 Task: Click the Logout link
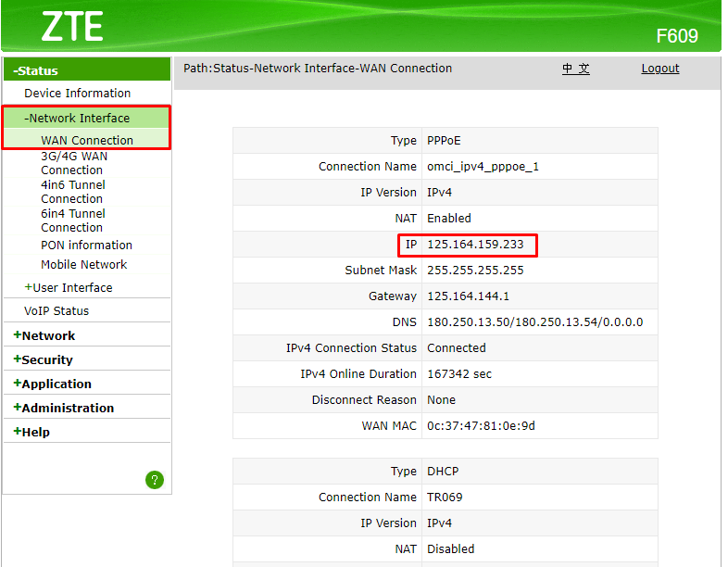click(659, 69)
